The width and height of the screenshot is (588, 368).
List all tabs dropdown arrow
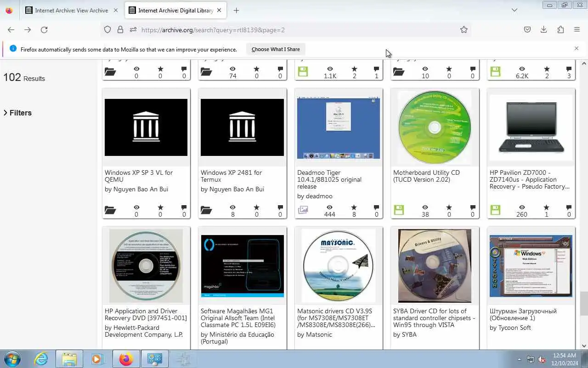click(x=514, y=10)
